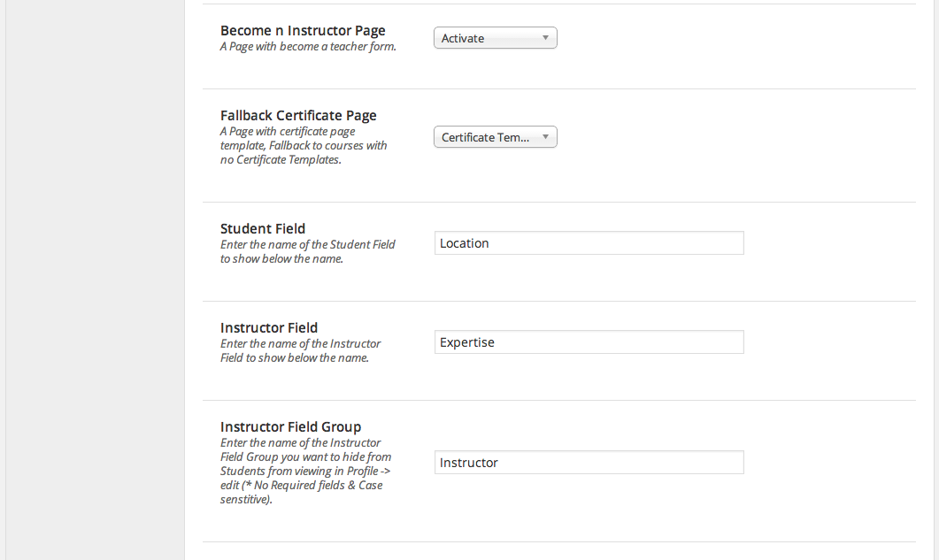Click the Instructor Field heading label
This screenshot has width=939, height=560.
click(269, 327)
